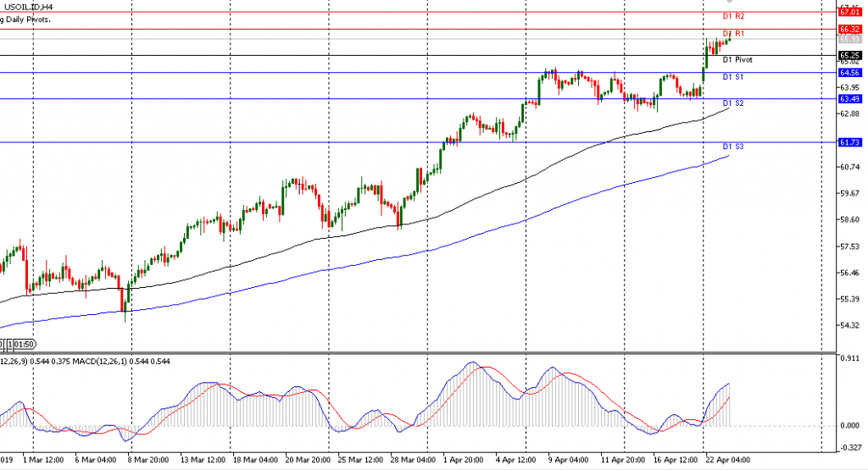
Task: Select the blue 61.73 price tag
Action: [849, 142]
